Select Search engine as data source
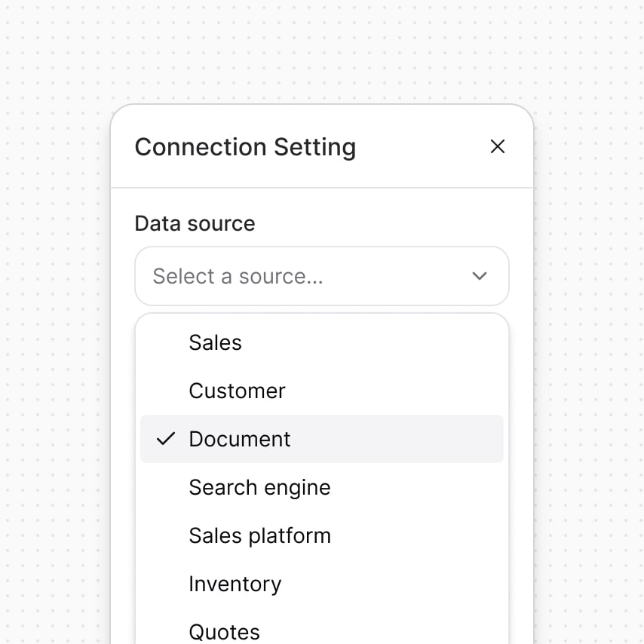Screen dimensions: 644x644 point(259,487)
